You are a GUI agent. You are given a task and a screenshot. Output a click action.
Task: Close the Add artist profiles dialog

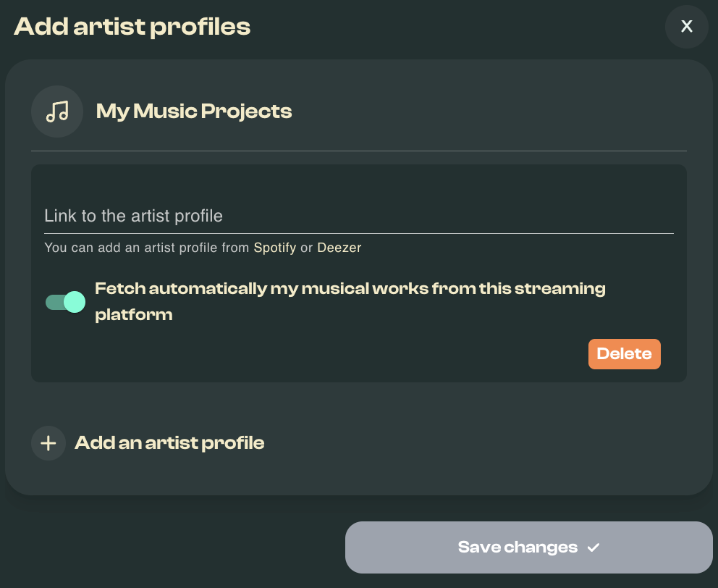[x=686, y=27]
